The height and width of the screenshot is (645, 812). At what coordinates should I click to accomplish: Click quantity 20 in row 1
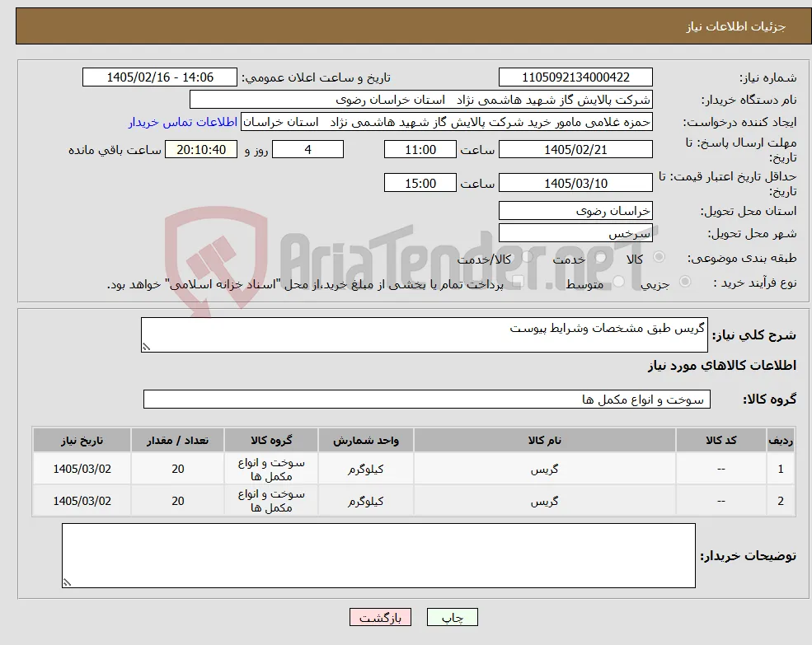coord(177,469)
